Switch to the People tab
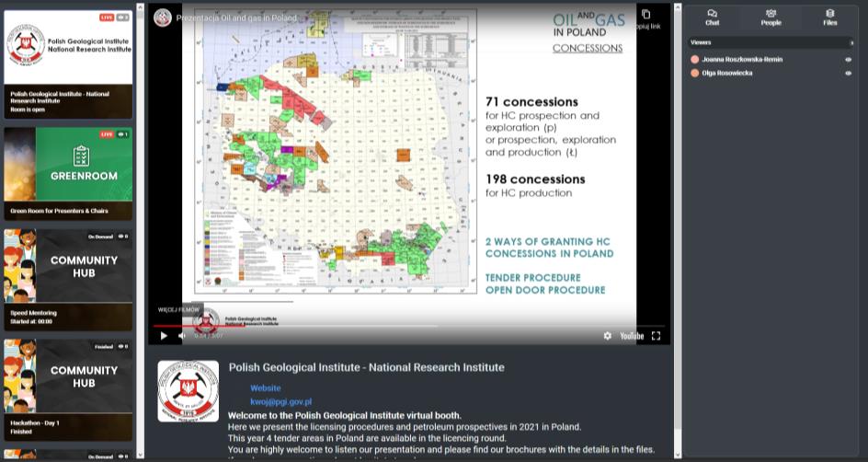The image size is (868, 462). pos(771,17)
